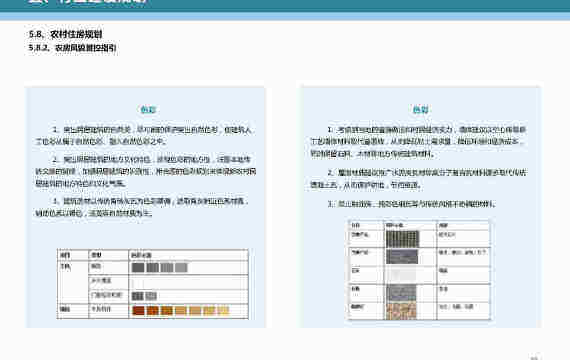The width and height of the screenshot is (570, 360).
Task: Click paragraph 2 in the right panel
Action: pyautogui.click(x=418, y=179)
